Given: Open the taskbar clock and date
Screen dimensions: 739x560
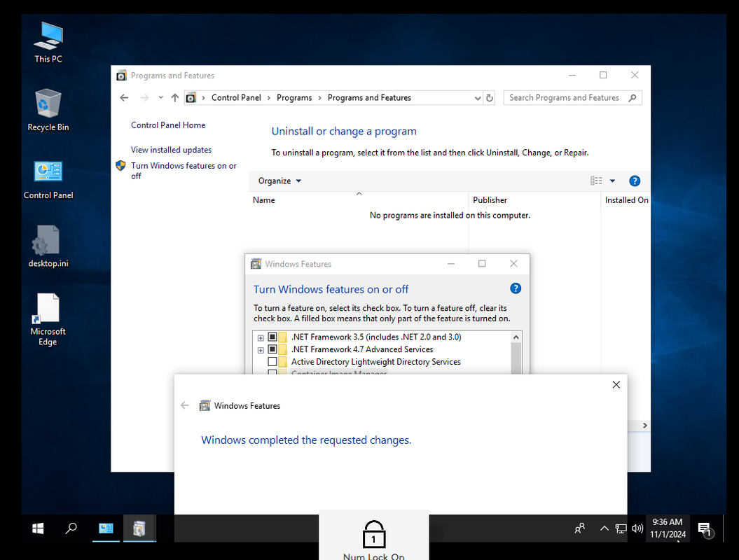Looking at the screenshot, I should [x=668, y=528].
